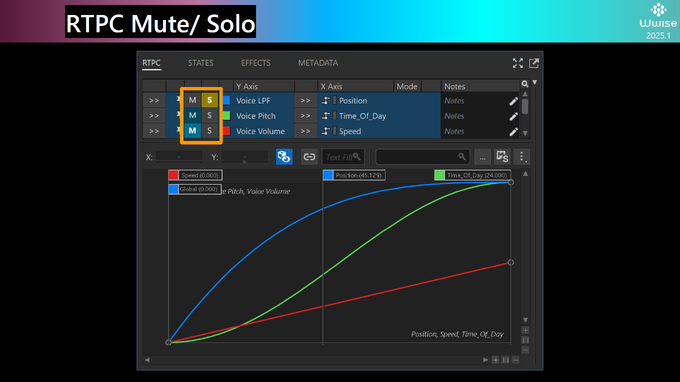
Task: Switch to the EFFECTS tab
Action: [256, 63]
